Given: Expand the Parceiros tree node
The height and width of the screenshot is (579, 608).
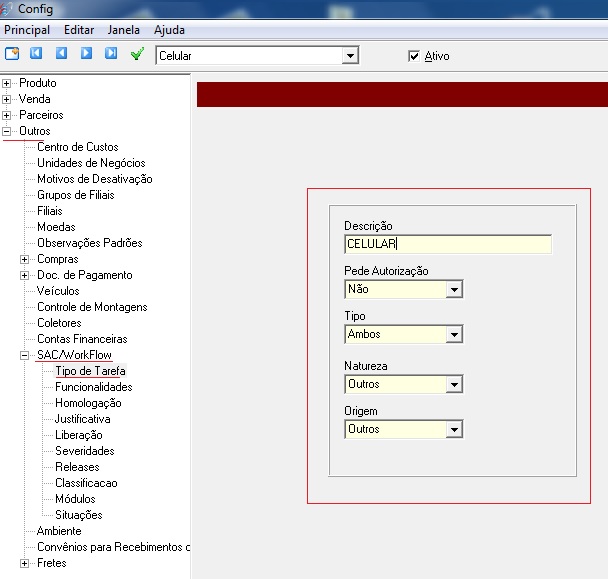Looking at the screenshot, I should point(6,115).
